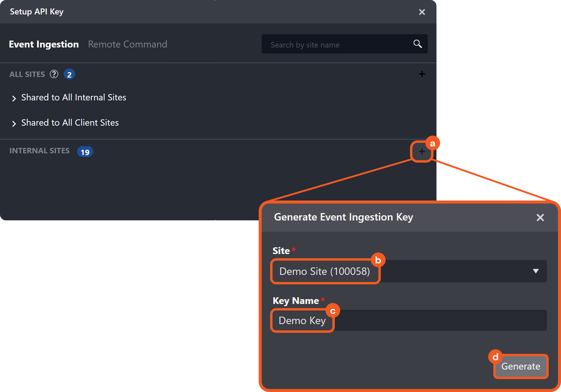Open the Site dropdown arrow
The height and width of the screenshot is (392, 561).
(x=535, y=271)
